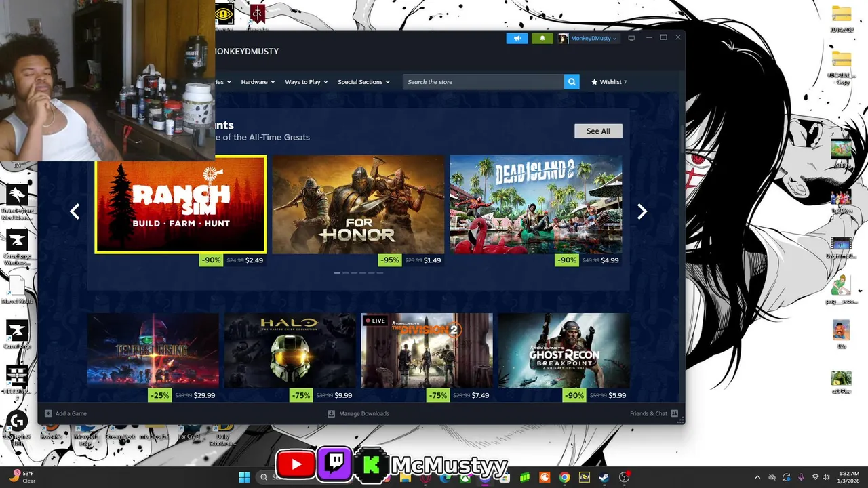Open the topmost desktop folder at right
Screen dimensions: 868x488
[x=842, y=19]
